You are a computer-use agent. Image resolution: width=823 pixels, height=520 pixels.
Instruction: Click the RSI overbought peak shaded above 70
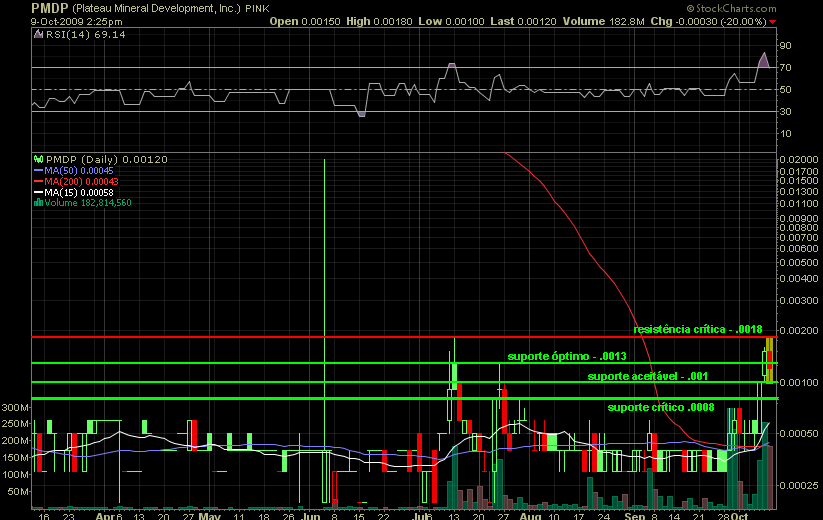[x=764, y=60]
